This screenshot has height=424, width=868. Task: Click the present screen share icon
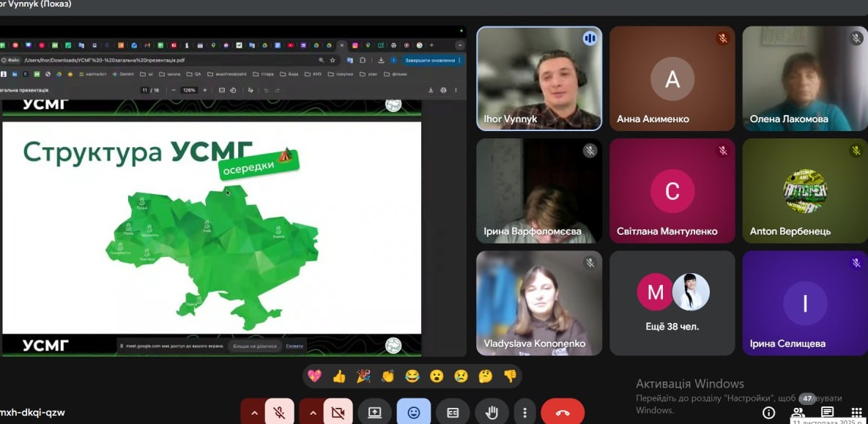[x=375, y=412]
